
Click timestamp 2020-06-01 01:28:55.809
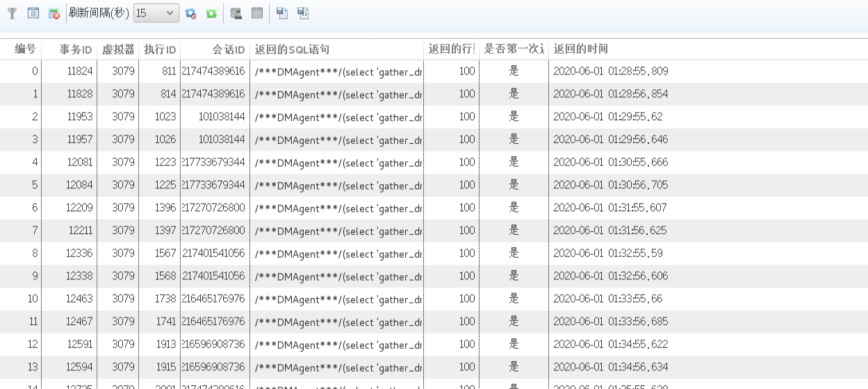click(x=611, y=71)
